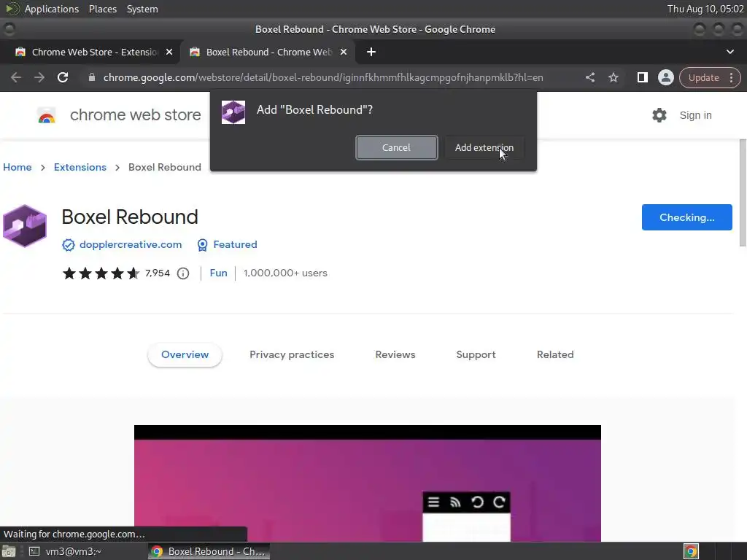
Task: Go to Home breadcrumb
Action: (x=18, y=167)
